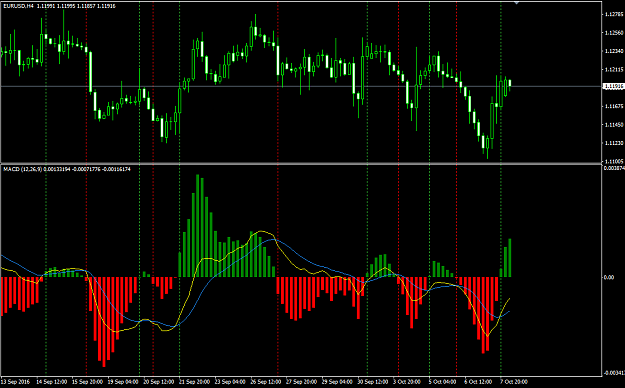This screenshot has height=388, width=625.
Task: Click the highlighted current price 1.11916 tag
Action: [x=614, y=87]
